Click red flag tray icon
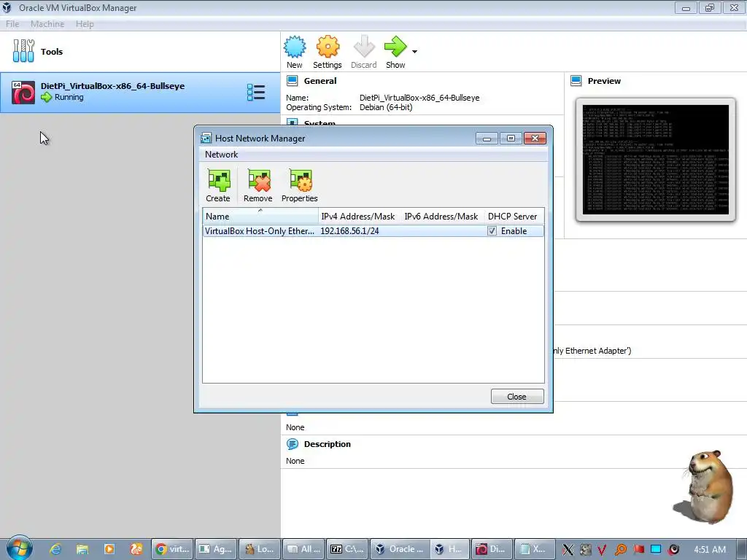 click(638, 550)
